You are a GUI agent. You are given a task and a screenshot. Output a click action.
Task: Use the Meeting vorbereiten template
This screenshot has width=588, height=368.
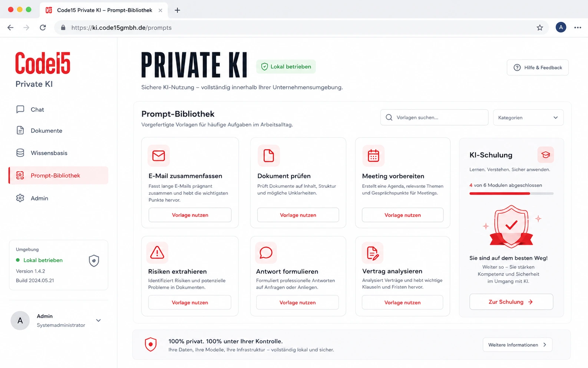(x=403, y=215)
